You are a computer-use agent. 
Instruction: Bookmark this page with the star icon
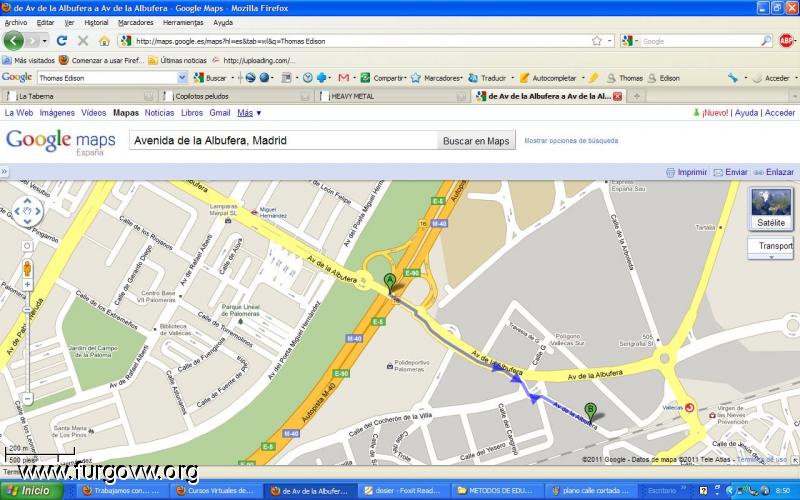coord(596,41)
